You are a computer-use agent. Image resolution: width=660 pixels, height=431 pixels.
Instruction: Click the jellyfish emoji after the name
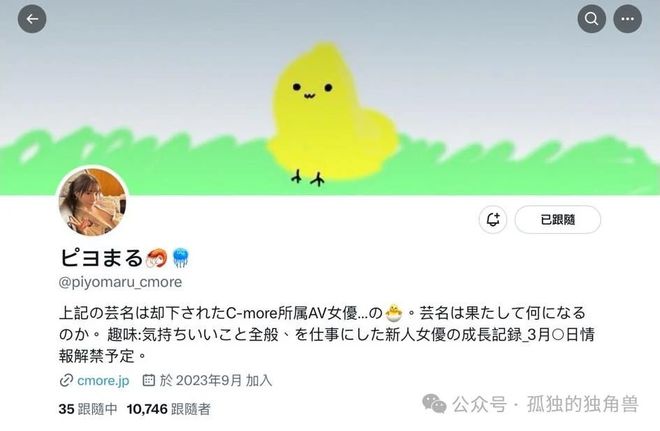pyautogui.click(x=181, y=258)
